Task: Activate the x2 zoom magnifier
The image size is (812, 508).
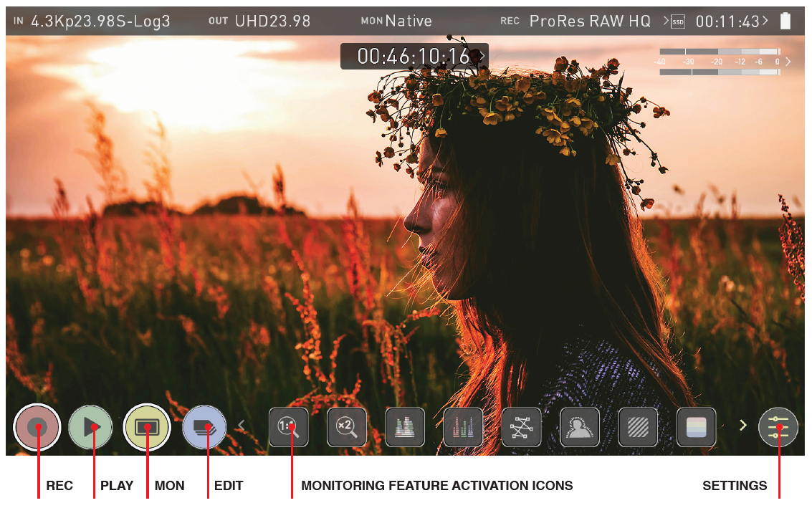Action: point(347,427)
